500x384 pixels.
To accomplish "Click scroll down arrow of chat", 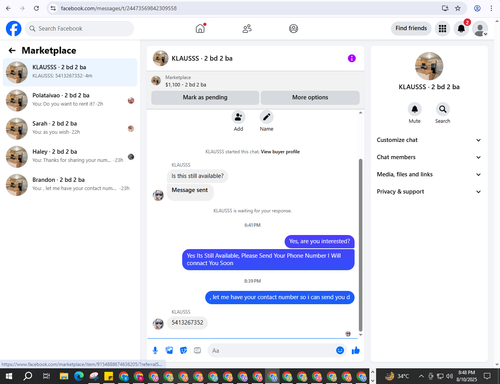I will (360, 335).
